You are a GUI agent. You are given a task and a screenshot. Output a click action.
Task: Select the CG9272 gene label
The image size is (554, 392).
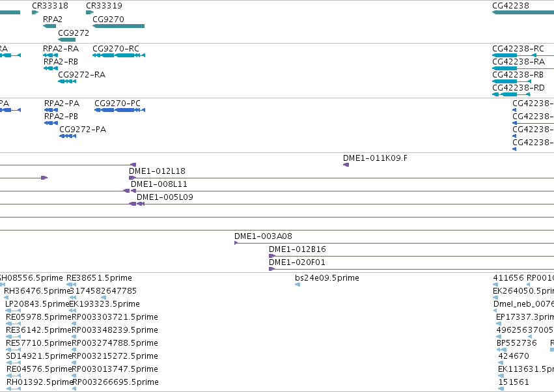pos(74,33)
